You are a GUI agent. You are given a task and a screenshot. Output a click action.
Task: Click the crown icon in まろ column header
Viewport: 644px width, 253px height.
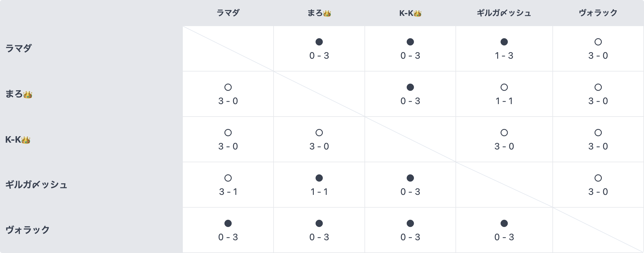click(x=327, y=13)
